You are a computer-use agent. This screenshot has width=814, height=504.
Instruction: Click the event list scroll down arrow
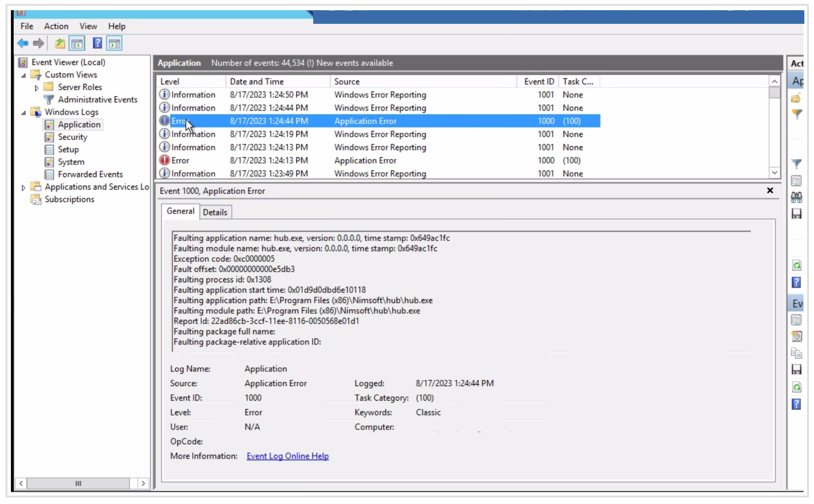775,173
